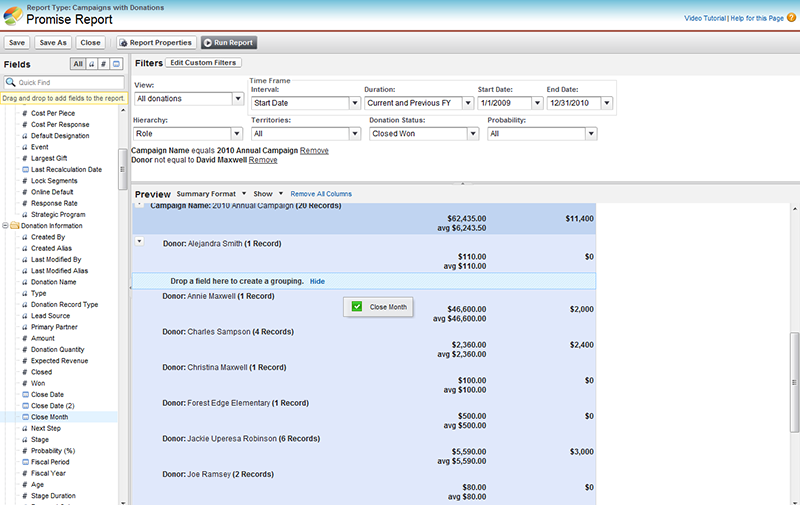
Task: Click the Remove All Columns link
Action: pos(321,193)
